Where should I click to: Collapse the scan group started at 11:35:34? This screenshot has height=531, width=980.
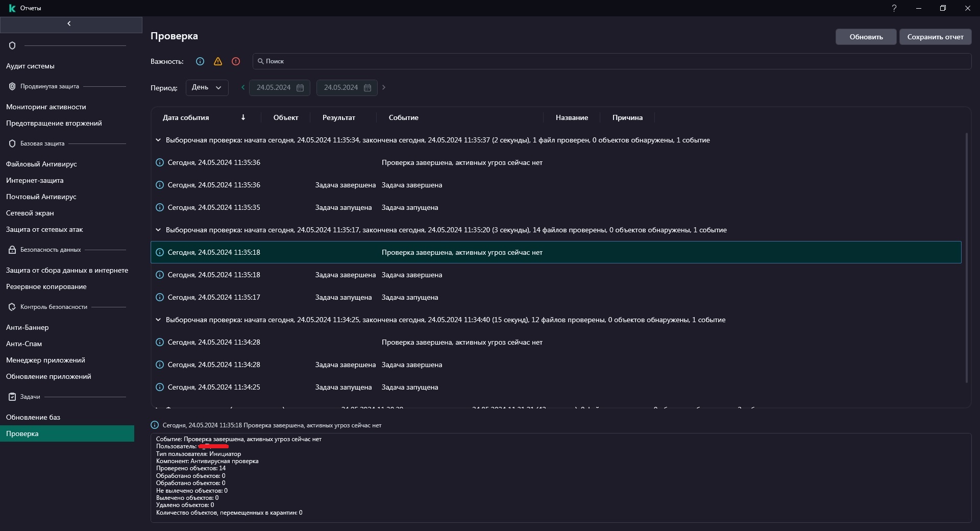158,140
